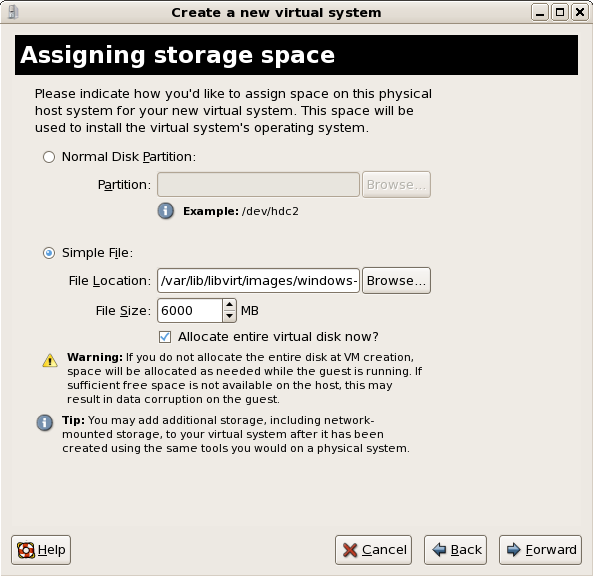Image resolution: width=593 pixels, height=576 pixels.
Task: Click the info icon next to Tip
Action: pos(45,422)
